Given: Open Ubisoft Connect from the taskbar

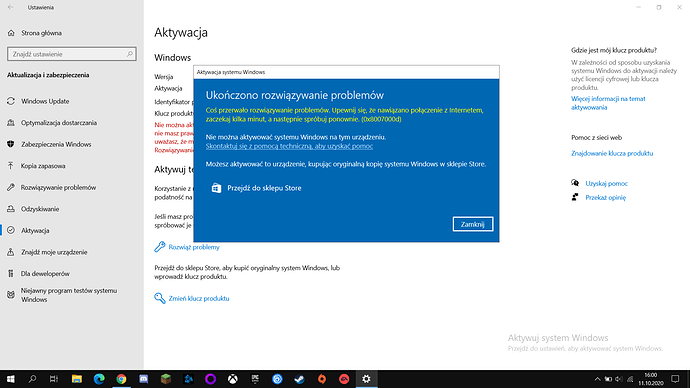Looking at the screenshot, I should 277,379.
